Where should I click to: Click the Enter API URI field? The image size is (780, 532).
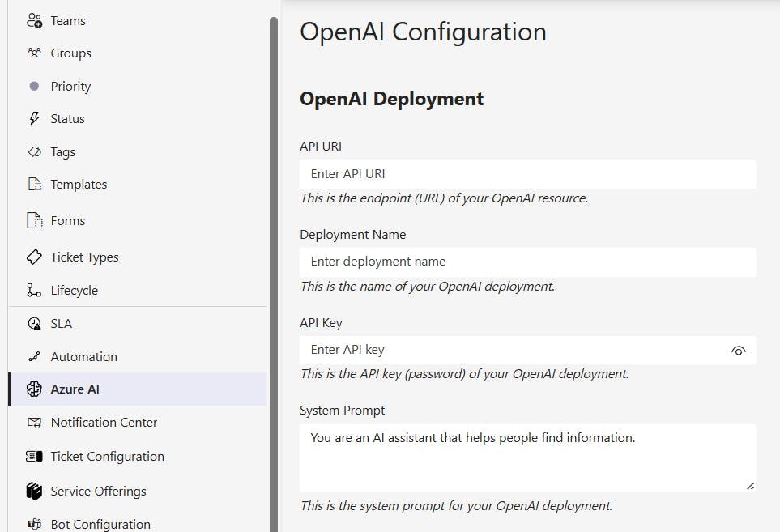527,174
